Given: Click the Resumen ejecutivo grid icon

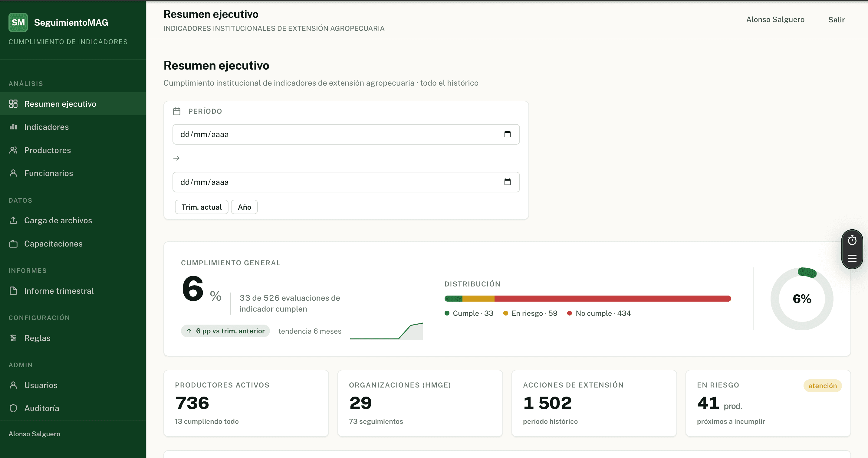Looking at the screenshot, I should (13, 104).
